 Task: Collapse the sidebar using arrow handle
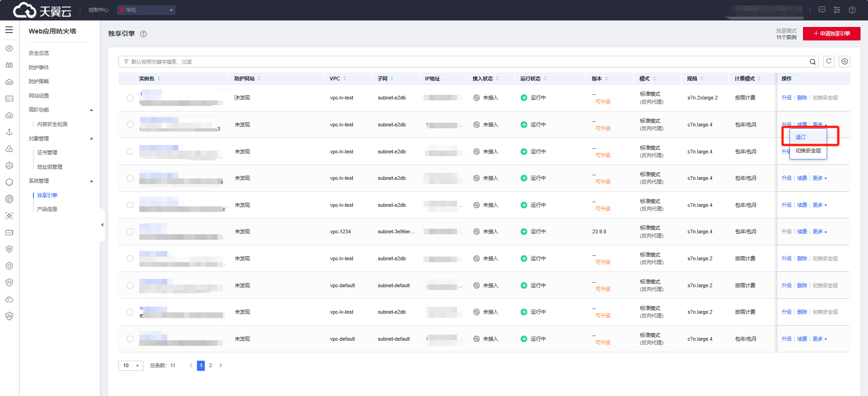102,225
